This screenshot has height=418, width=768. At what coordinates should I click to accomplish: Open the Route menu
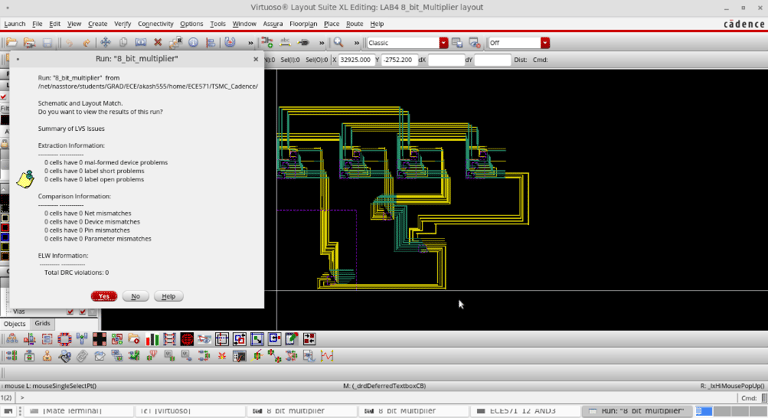(355, 24)
